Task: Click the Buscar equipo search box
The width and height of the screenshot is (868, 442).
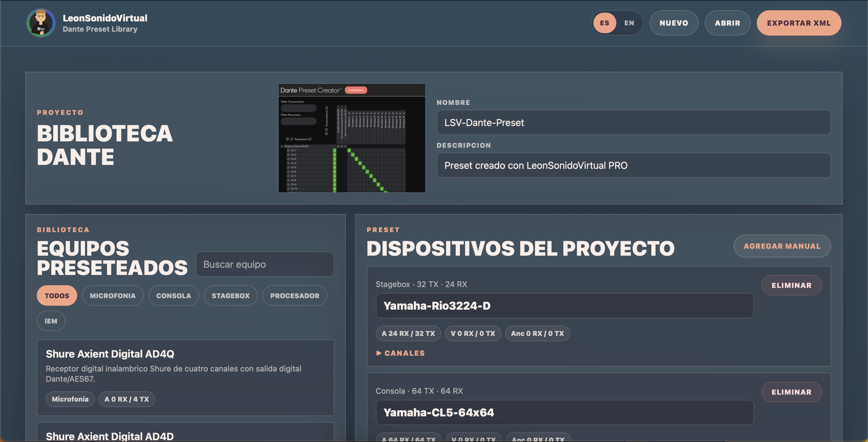Action: point(265,264)
